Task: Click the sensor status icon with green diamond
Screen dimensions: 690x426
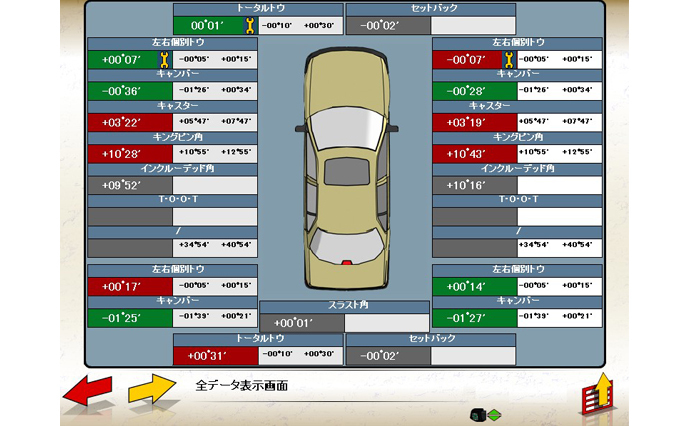Action: (x=486, y=414)
